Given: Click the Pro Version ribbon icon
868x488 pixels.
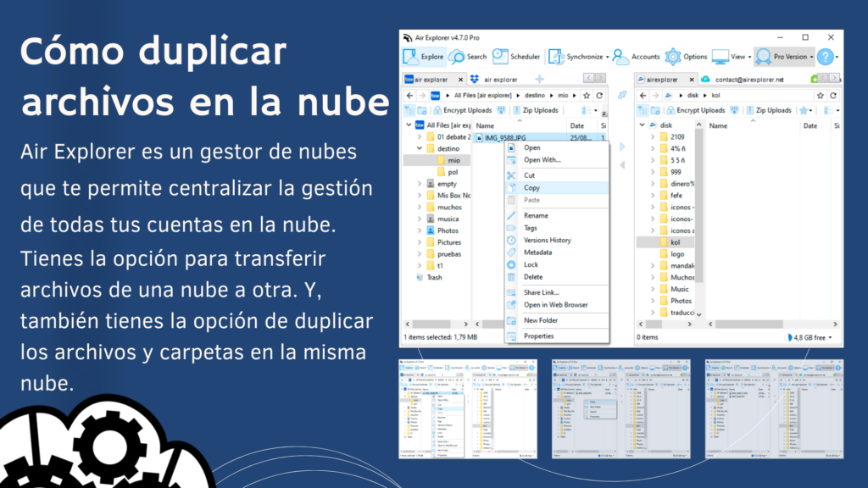Looking at the screenshot, I should (764, 57).
